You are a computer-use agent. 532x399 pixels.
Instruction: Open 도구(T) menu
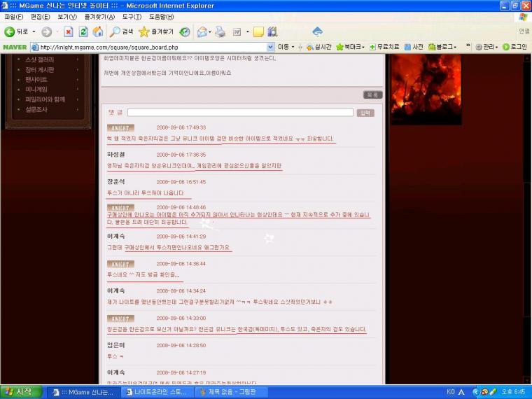click(x=132, y=17)
